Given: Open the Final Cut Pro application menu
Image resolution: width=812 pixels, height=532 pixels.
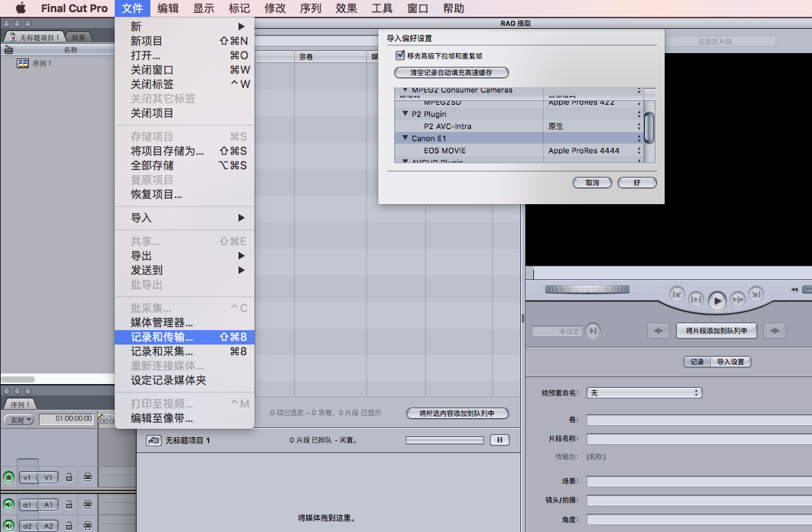Looking at the screenshot, I should (x=74, y=8).
